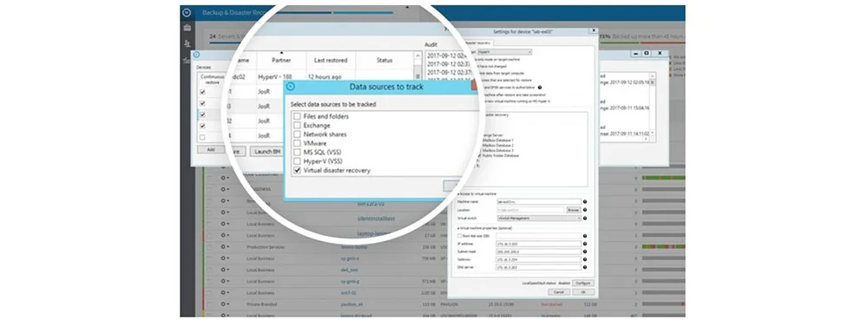Open the gear menu in the pavilion_a6 row
The image size is (868, 320).
225,304
